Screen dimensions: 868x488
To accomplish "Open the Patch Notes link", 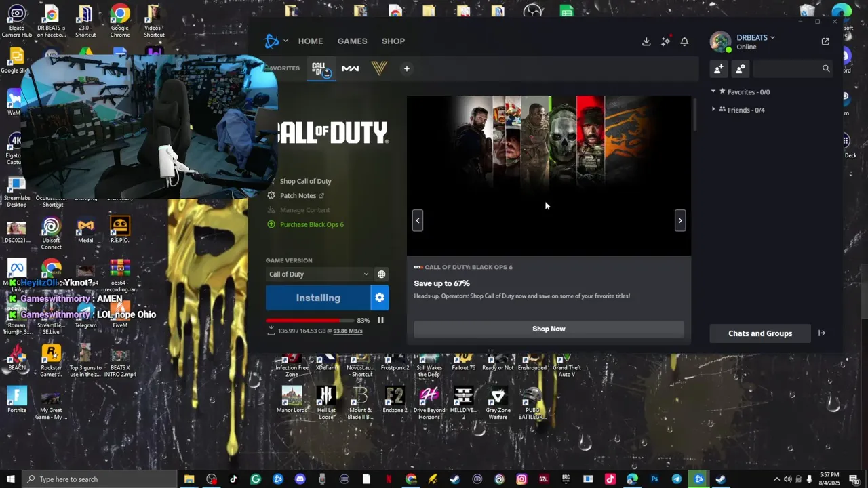I will (298, 195).
